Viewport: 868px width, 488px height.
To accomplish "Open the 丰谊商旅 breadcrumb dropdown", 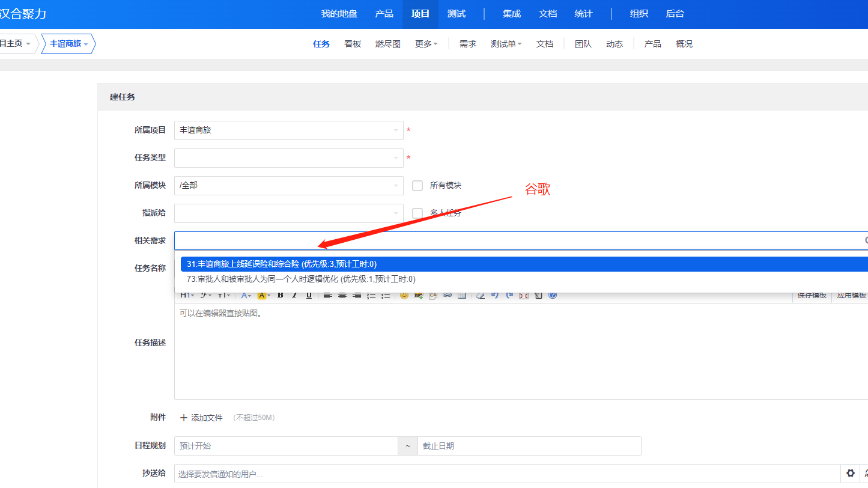I will click(68, 44).
